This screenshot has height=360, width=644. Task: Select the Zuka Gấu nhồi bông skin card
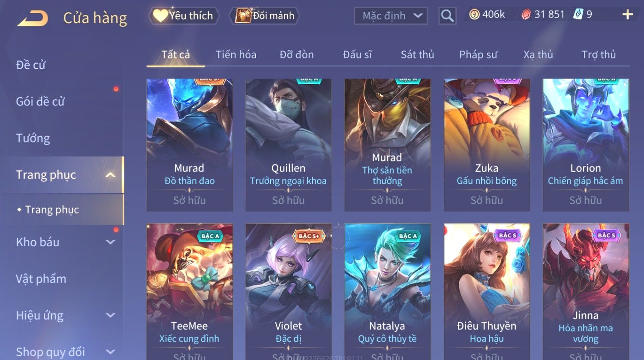click(x=487, y=145)
